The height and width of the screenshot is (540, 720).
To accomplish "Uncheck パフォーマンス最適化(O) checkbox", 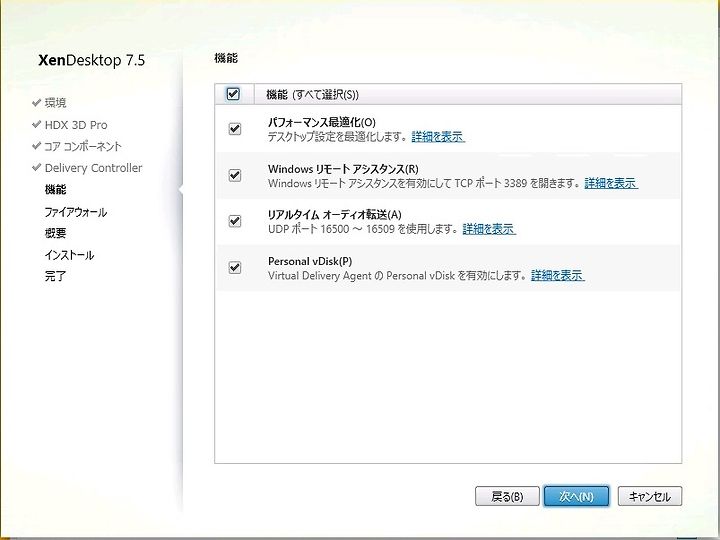I will click(x=235, y=129).
